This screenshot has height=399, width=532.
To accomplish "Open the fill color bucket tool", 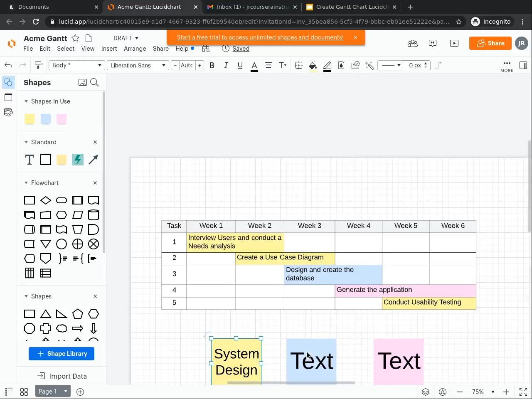I will [x=313, y=65].
